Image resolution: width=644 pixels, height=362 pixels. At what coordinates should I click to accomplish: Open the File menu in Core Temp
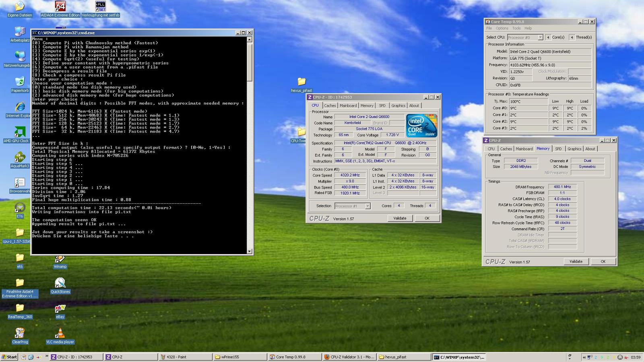coord(489,28)
